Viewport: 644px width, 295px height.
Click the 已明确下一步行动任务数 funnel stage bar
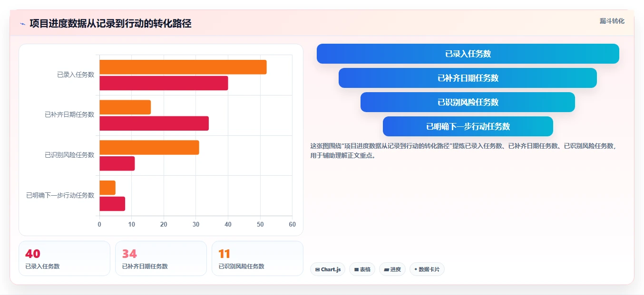(x=468, y=126)
